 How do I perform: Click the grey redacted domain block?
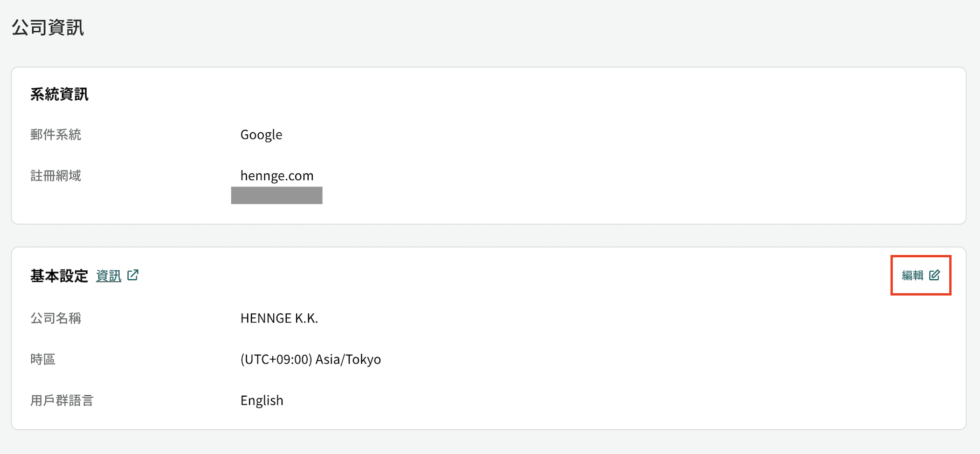[277, 195]
